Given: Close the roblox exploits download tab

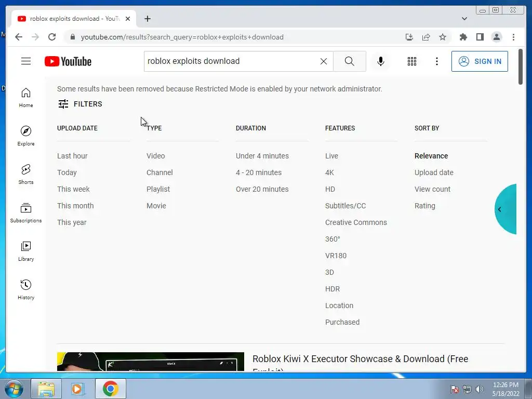Looking at the screenshot, I should pos(128,19).
